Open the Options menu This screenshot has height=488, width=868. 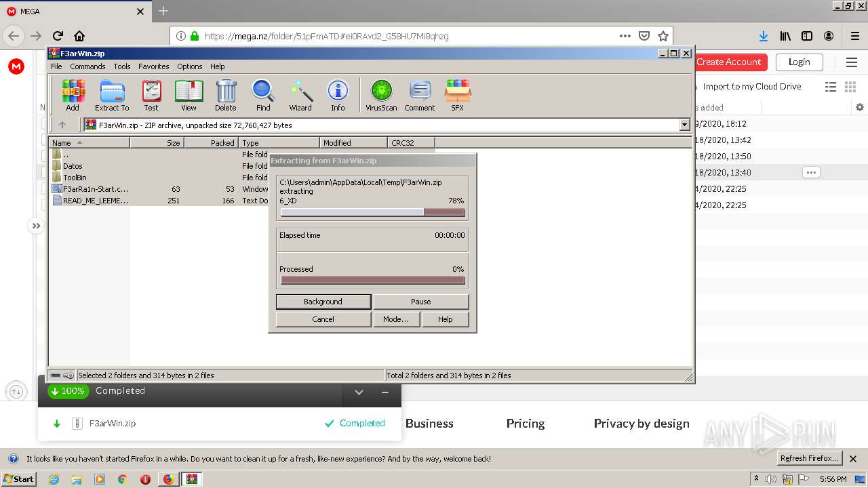(x=190, y=66)
